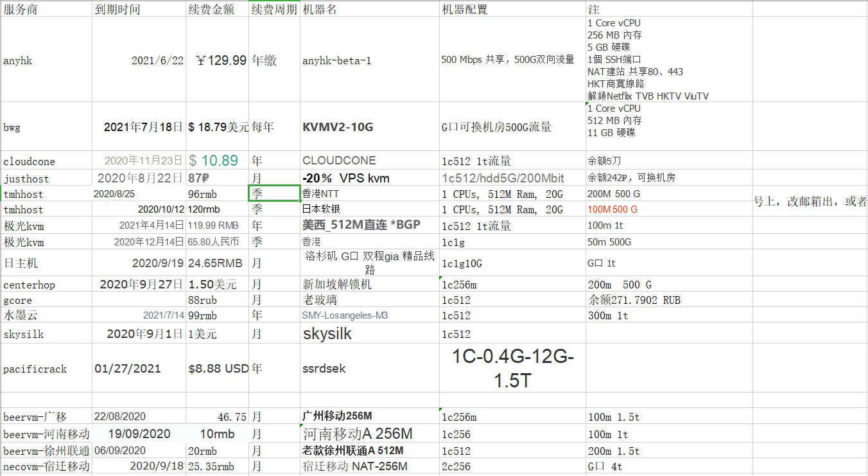Click the 1c512/hdd5G/200Mbit config cell

[512, 178]
